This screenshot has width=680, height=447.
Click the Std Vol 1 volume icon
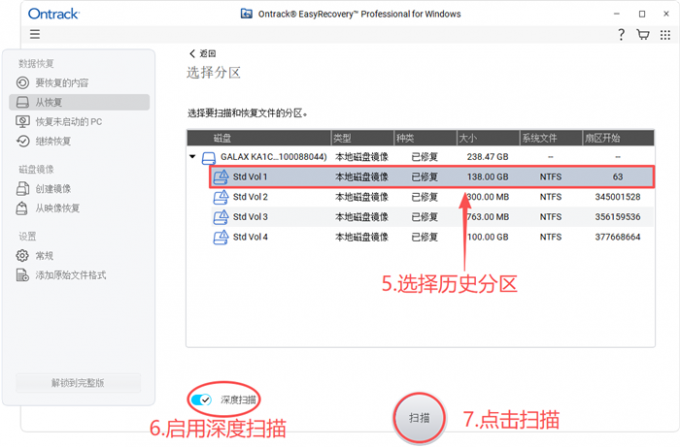click(x=221, y=177)
